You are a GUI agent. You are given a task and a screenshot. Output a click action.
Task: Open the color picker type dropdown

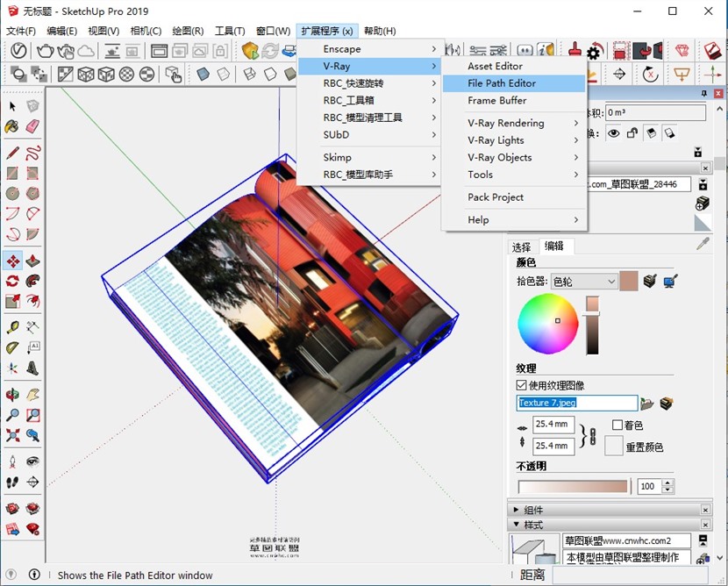584,282
